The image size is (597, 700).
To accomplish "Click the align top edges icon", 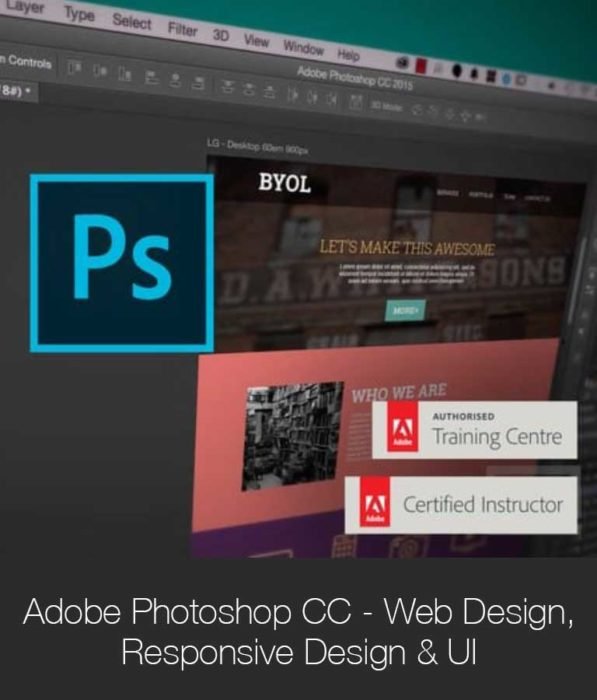I will pyautogui.click(x=75, y=68).
